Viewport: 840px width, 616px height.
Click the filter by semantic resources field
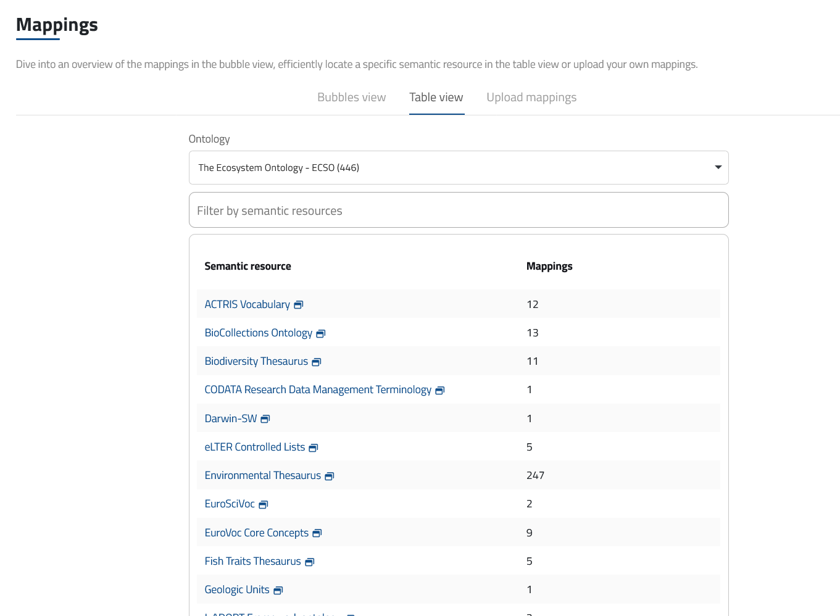pos(459,210)
